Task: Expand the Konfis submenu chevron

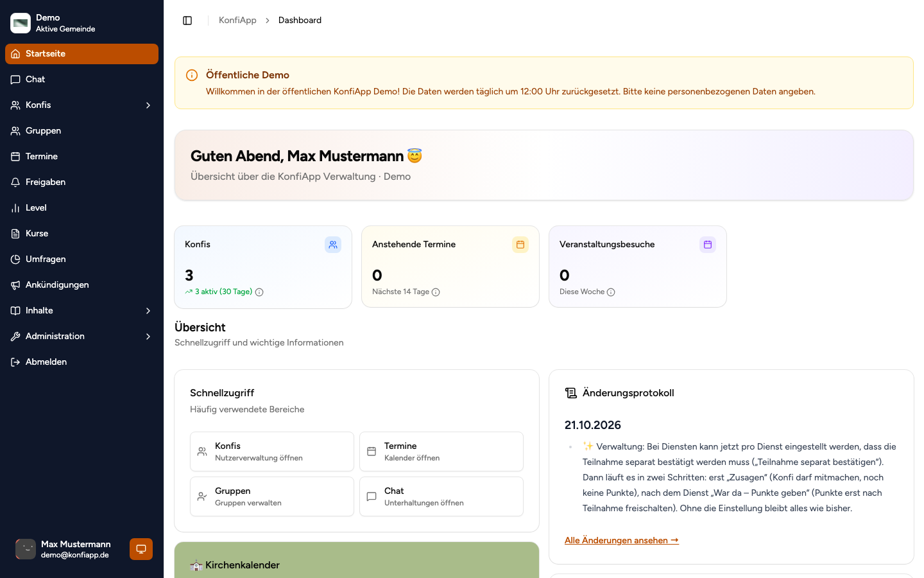Action: 148,105
